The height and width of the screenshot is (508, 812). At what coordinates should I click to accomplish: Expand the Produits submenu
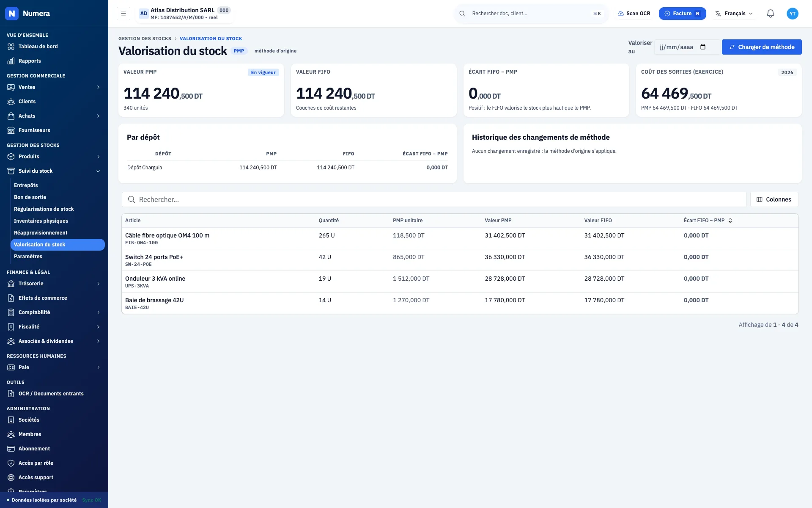[x=54, y=157]
